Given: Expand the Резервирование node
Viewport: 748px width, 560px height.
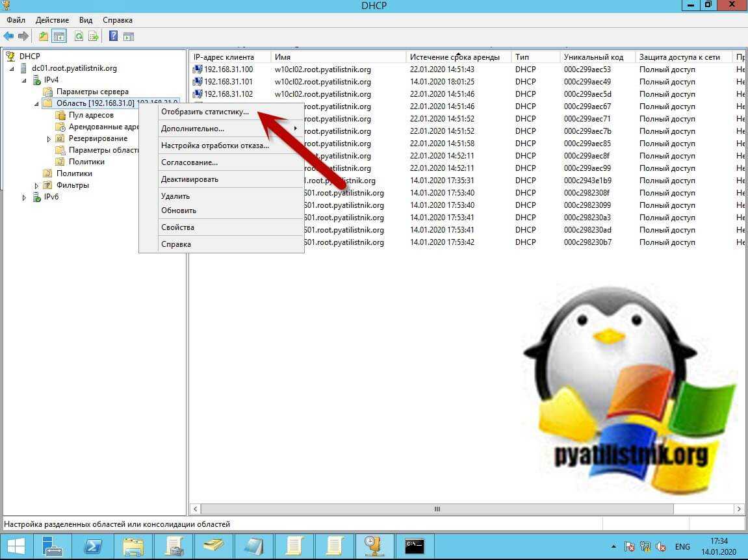Looking at the screenshot, I should (49, 139).
